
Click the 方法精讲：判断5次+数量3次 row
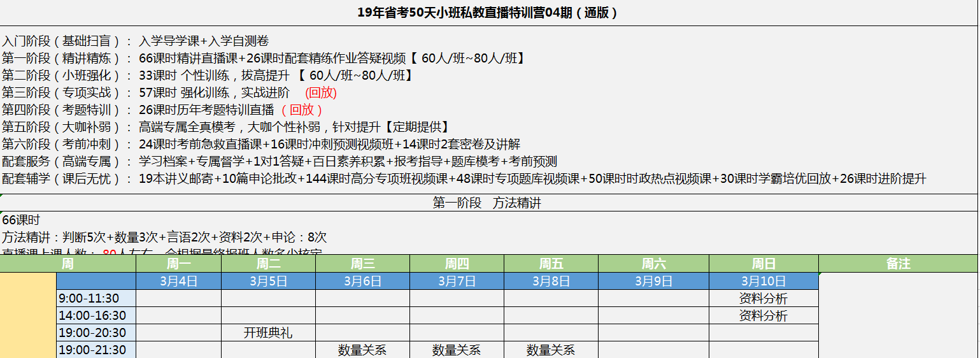tap(164, 238)
